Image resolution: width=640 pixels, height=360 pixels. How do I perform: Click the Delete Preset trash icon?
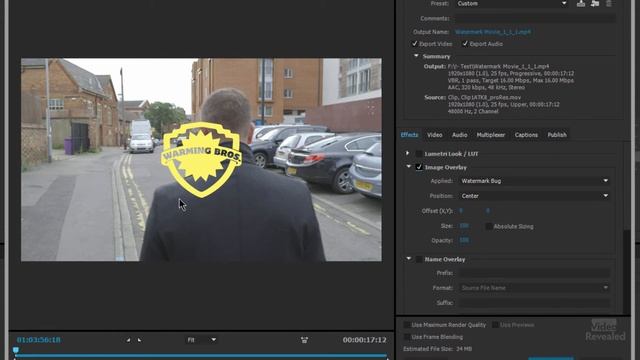609,4
